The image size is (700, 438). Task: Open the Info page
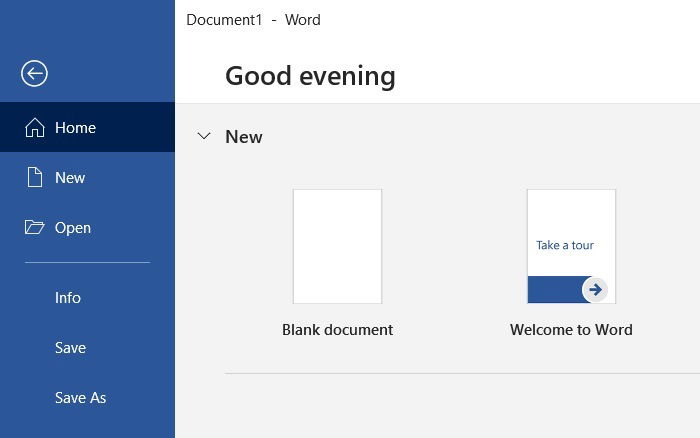pos(68,298)
